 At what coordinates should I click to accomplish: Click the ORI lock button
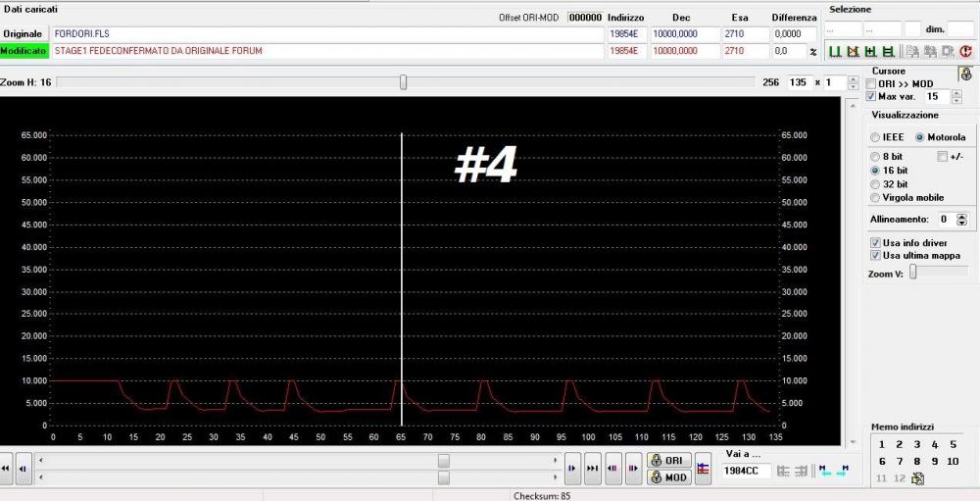tap(669, 461)
